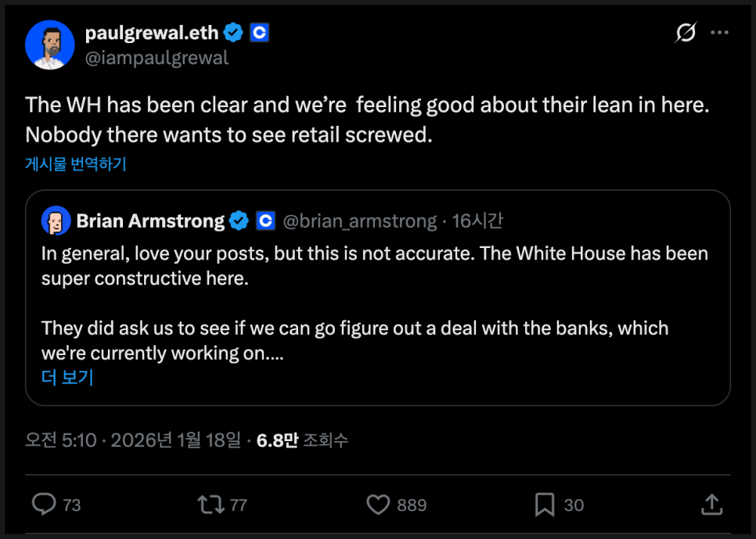The image size is (756, 539).
Task: Repost this tweet via retweet icon
Action: [211, 505]
